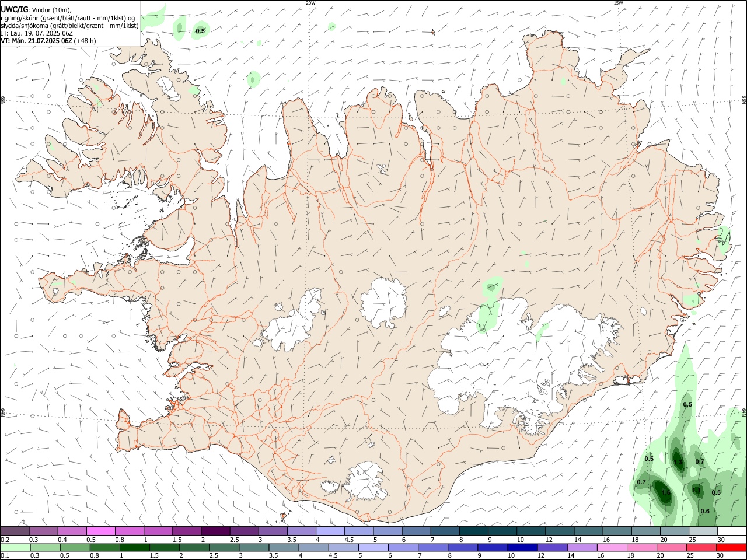This screenshot has height=560, width=747.
Task: Click the 0.2–0.3 dusky purple swatch in upper snow scale
Action: click(x=15, y=531)
